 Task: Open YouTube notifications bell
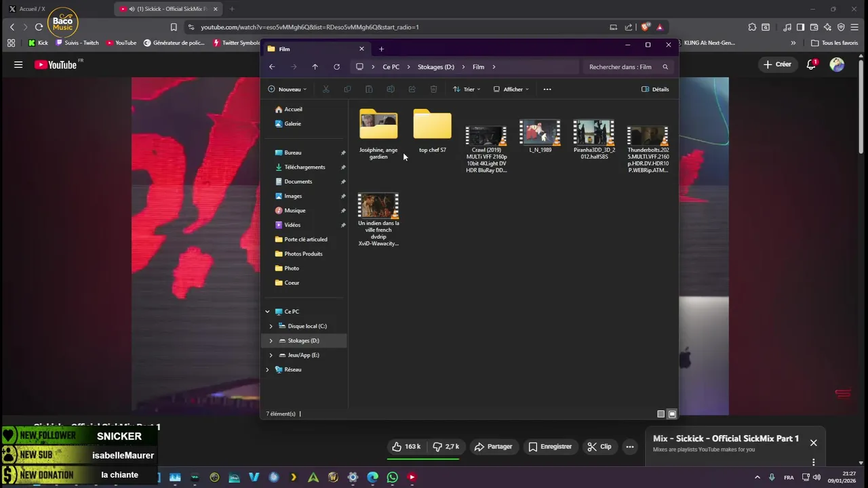[x=811, y=64]
